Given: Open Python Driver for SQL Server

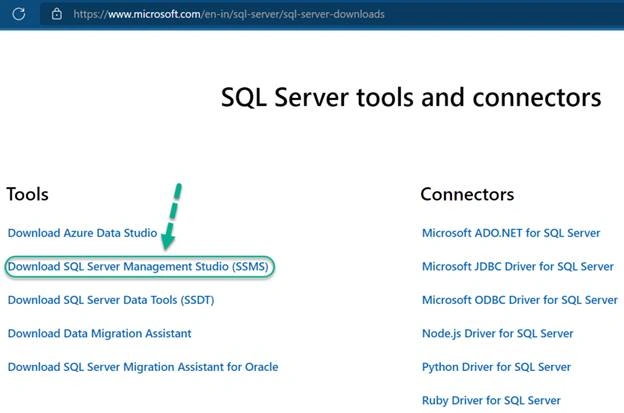Looking at the screenshot, I should pos(496,367).
